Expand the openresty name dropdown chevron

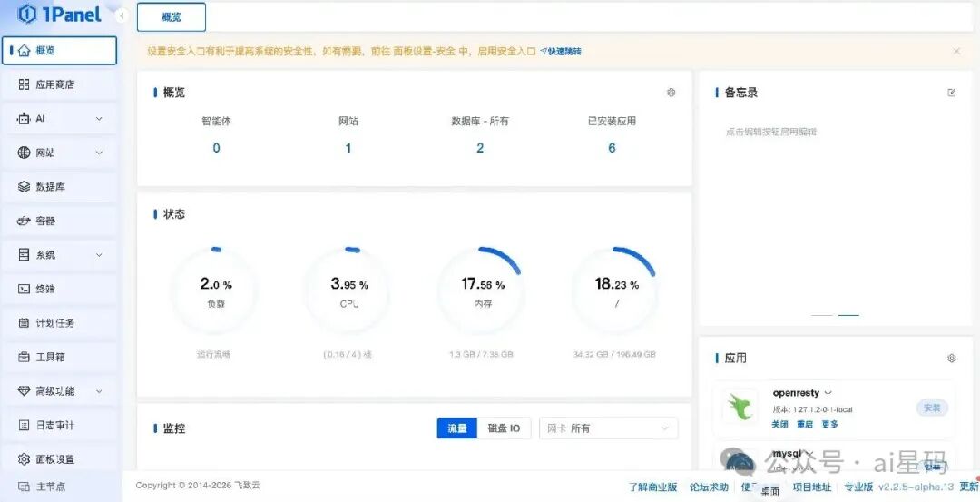828,393
